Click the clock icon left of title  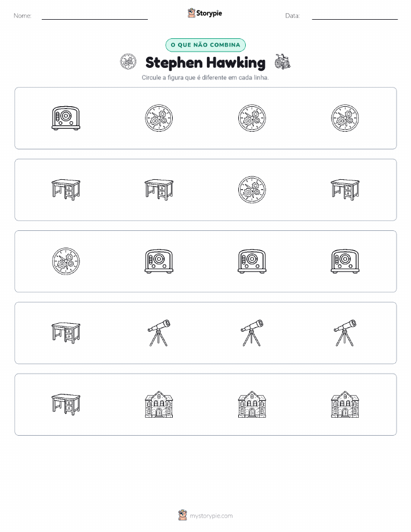pos(128,61)
